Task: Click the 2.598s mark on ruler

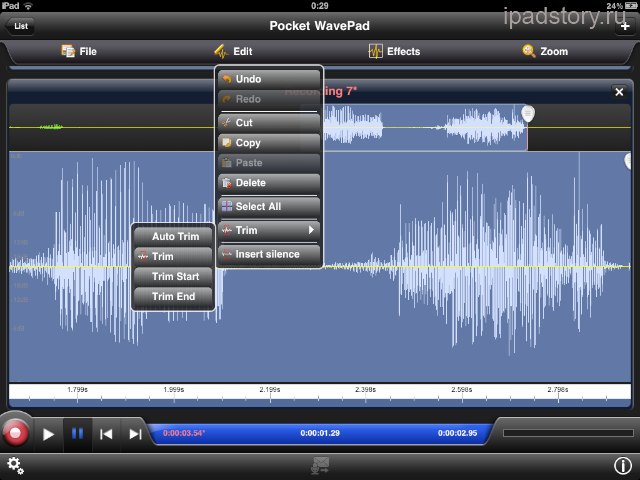Action: click(462, 390)
